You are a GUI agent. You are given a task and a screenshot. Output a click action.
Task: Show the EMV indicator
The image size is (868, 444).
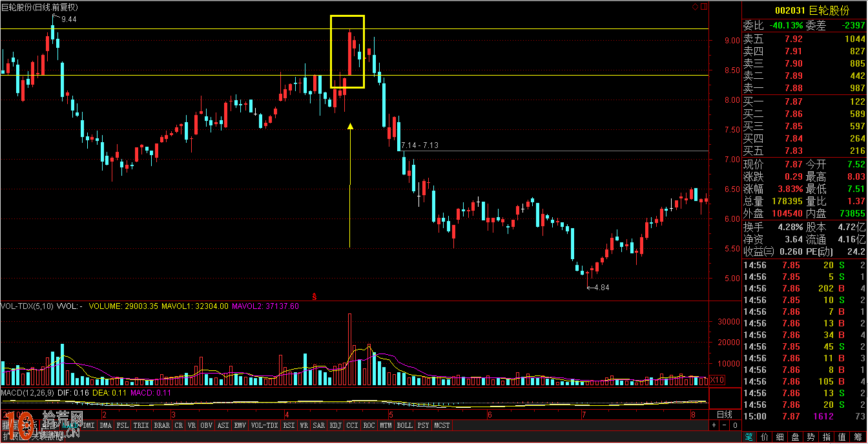pos(240,425)
